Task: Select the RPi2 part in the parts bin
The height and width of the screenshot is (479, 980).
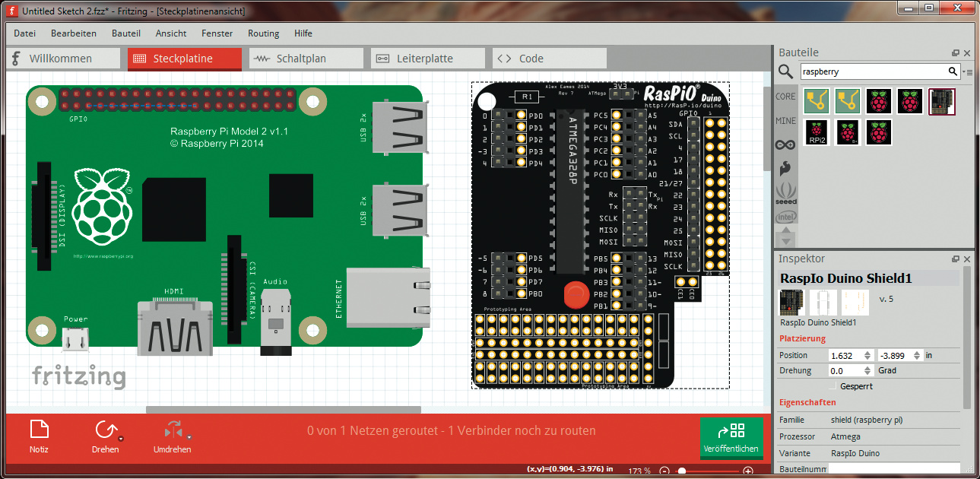Action: (817, 132)
